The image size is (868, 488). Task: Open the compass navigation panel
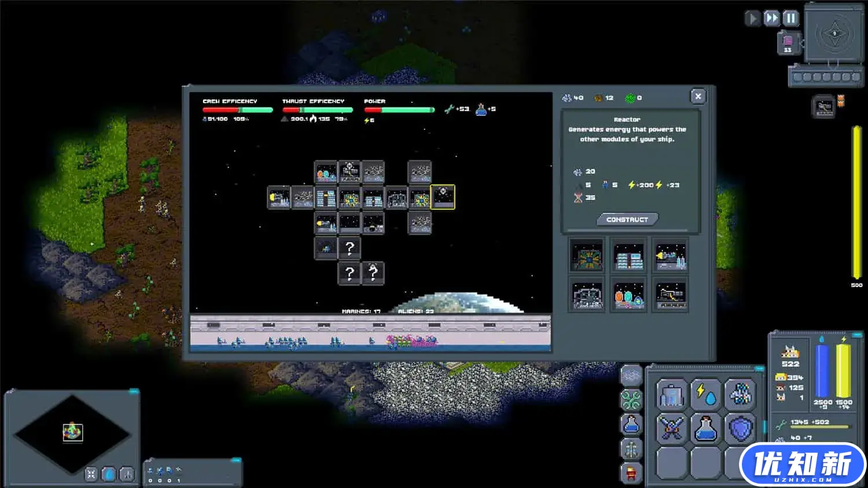[834, 34]
